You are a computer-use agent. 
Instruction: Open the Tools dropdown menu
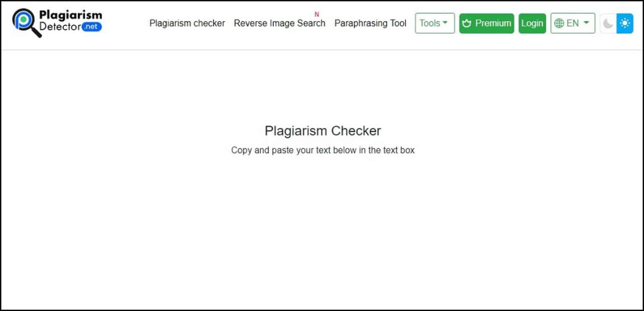pos(434,23)
